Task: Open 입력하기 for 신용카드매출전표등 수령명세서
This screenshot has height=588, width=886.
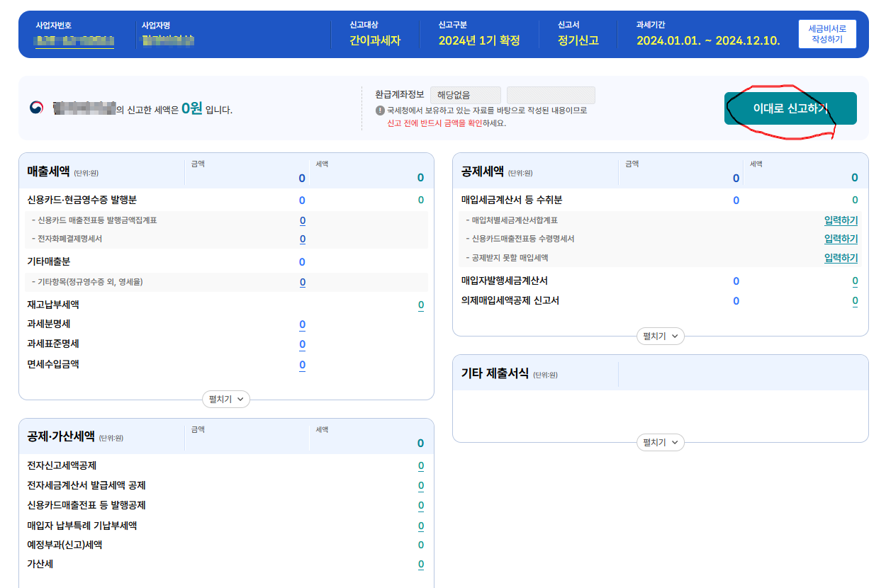Action: [841, 239]
